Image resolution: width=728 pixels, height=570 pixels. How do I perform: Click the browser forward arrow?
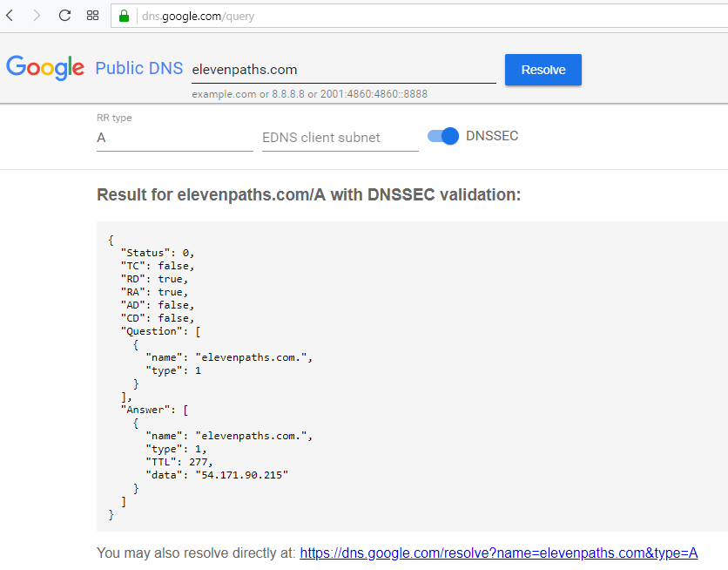37,16
